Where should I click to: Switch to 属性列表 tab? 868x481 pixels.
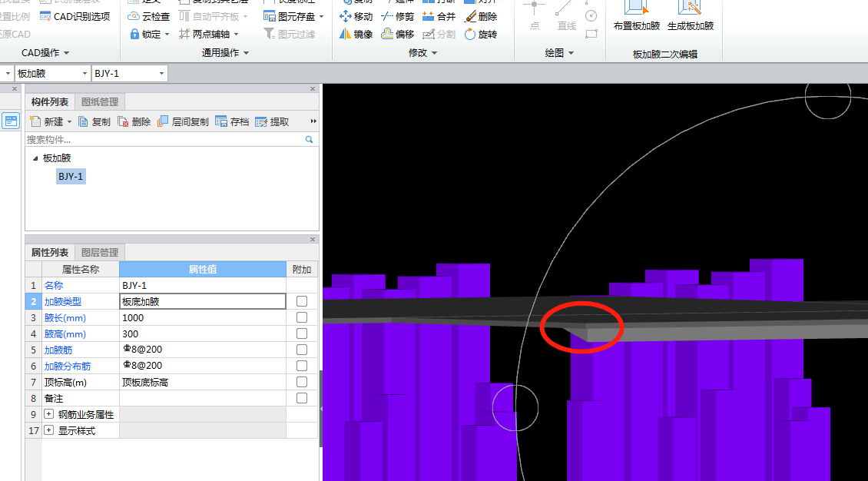(50, 252)
